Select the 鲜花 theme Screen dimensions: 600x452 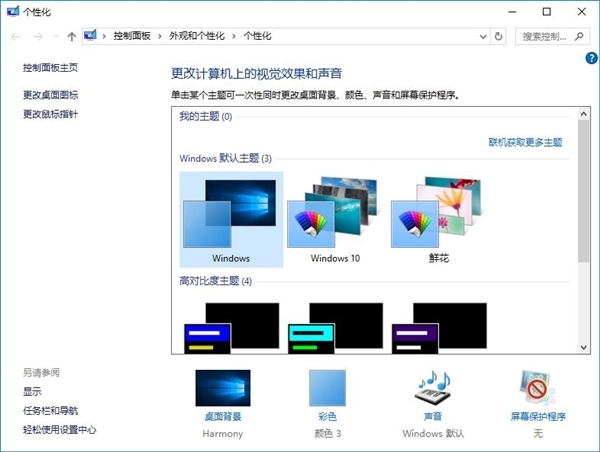(x=439, y=218)
